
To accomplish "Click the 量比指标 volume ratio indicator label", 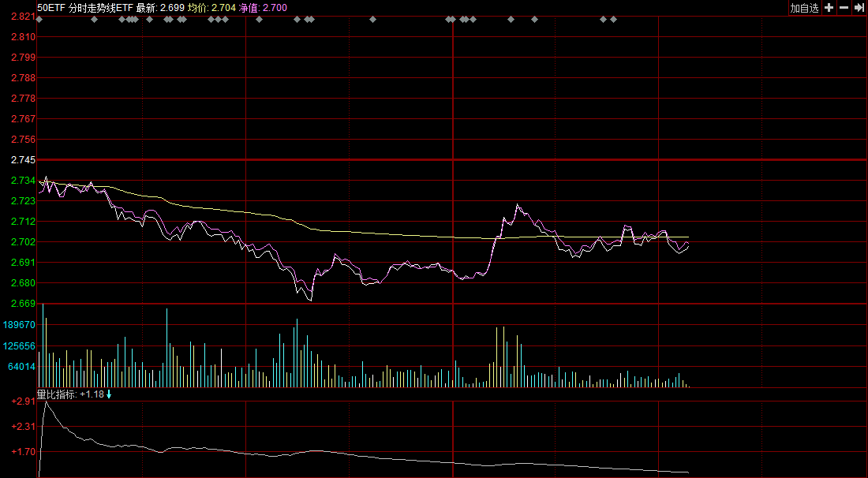I will (57, 394).
